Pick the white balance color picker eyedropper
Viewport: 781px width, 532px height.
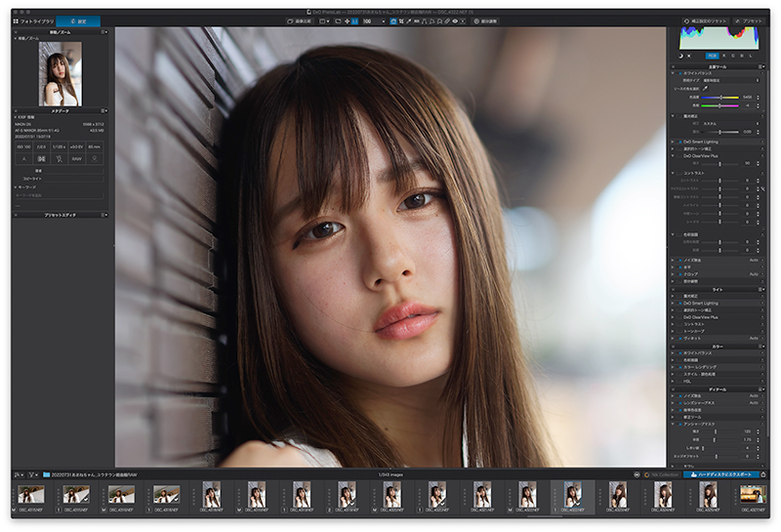coord(706,88)
